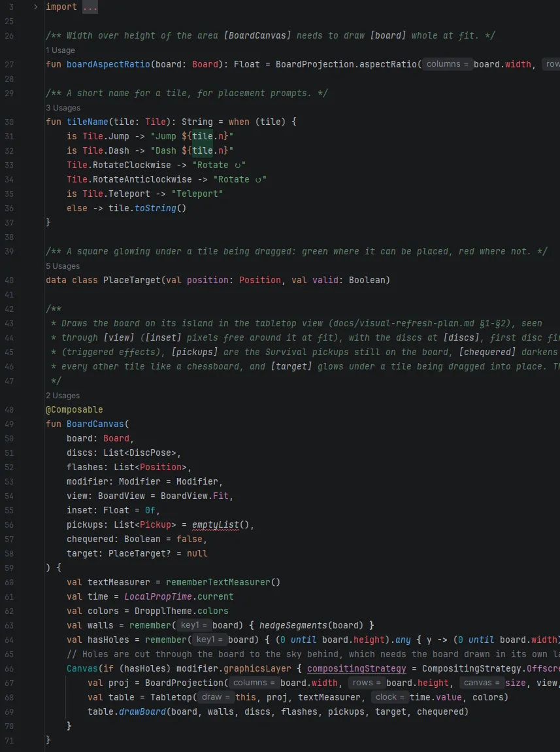Click the [chequered] doc reference in the comment
The width and height of the screenshot is (560, 752).
point(487,352)
